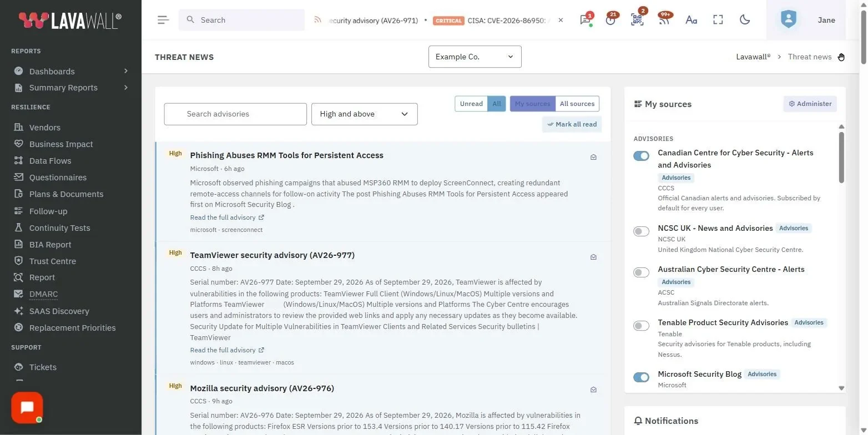Viewport: 868px width, 435px height.
Task: Switch to dark mode moon icon
Action: click(x=745, y=20)
